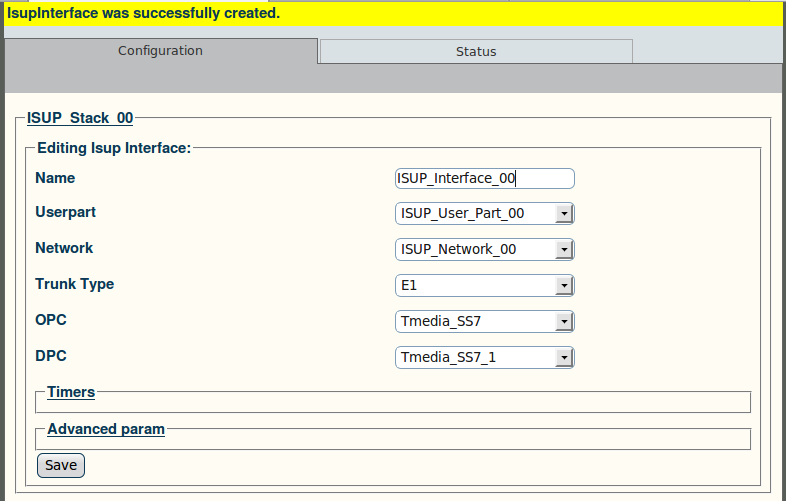Select the Tmedia_SS7 OPC combo box

[485, 321]
